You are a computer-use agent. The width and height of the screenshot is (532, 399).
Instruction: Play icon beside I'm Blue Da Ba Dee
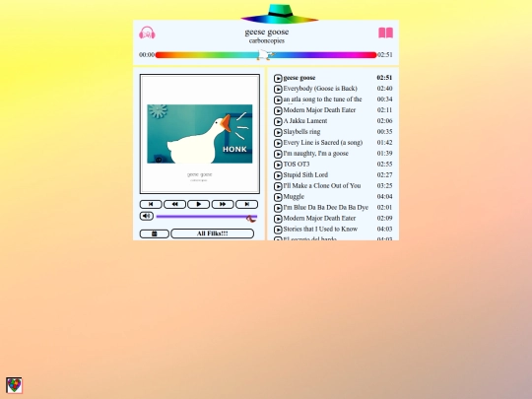[278, 208]
